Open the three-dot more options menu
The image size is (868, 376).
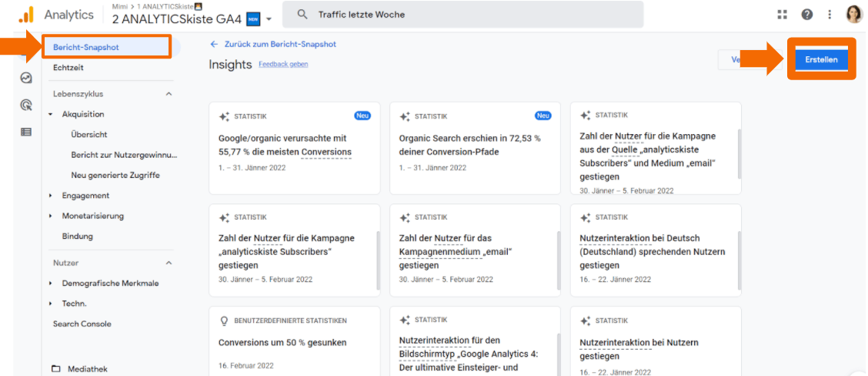point(830,15)
